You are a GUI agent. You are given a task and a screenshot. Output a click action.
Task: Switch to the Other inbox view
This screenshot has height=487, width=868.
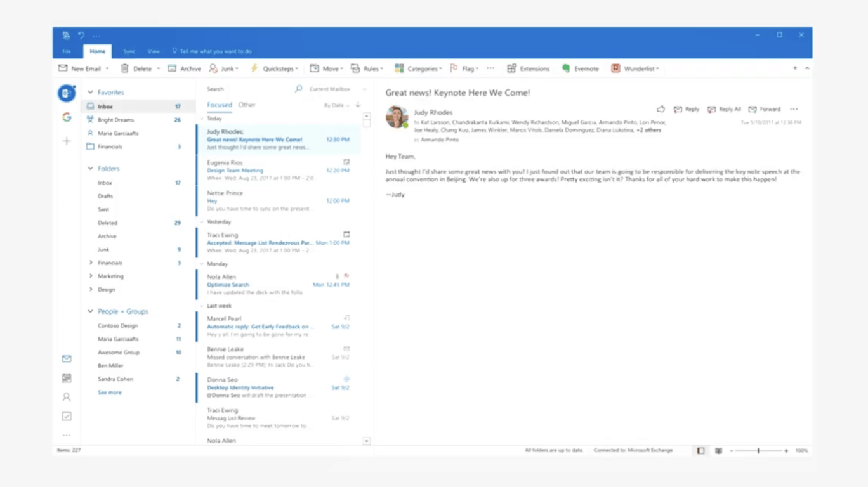click(247, 105)
